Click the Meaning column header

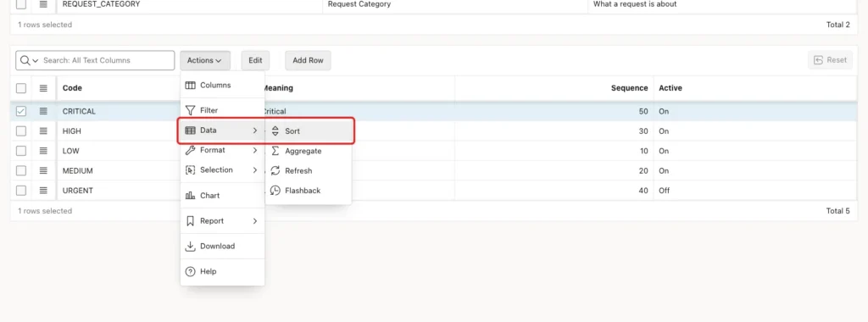pyautogui.click(x=277, y=88)
